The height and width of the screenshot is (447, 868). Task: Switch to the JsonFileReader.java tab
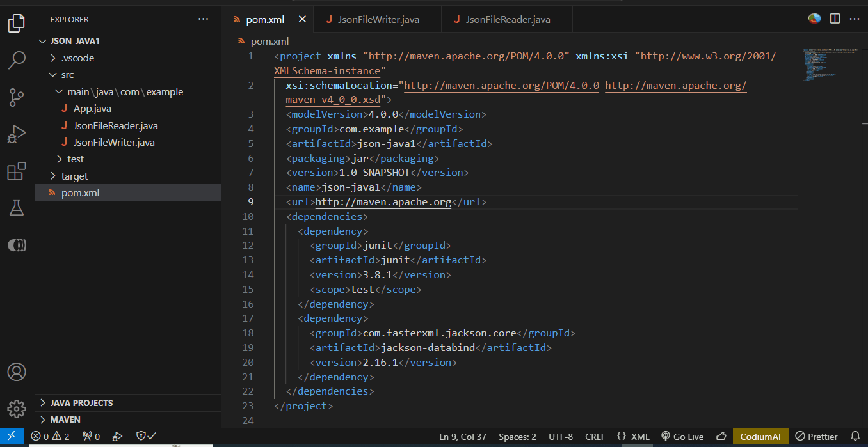pos(507,20)
